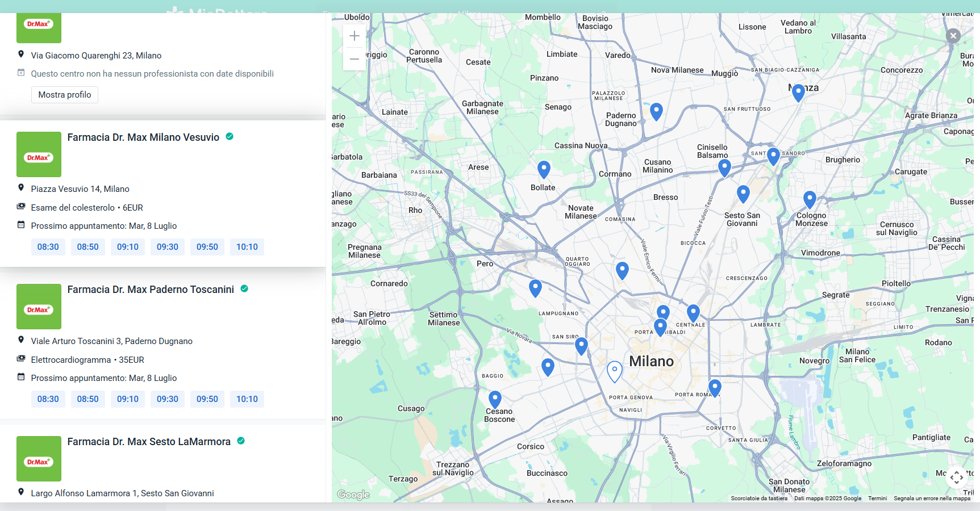980x511 pixels.
Task: Book 09:10 slot at Paderno Toscanini
Action: pyautogui.click(x=128, y=399)
